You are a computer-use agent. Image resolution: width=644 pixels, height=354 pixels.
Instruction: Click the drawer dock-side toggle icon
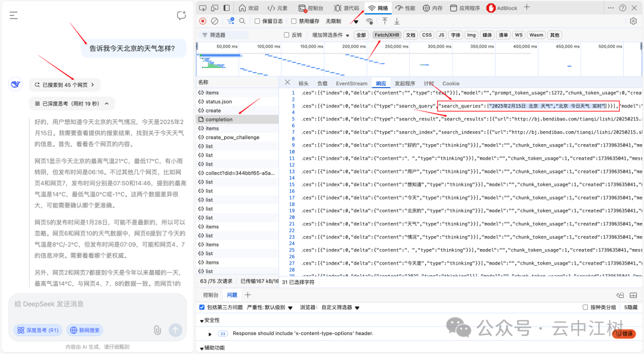tap(620, 295)
